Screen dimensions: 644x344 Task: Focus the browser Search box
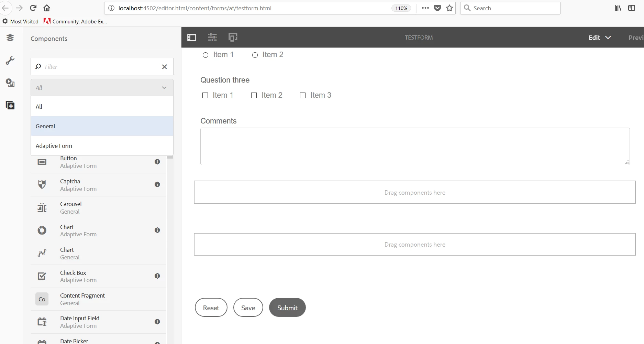(x=510, y=8)
